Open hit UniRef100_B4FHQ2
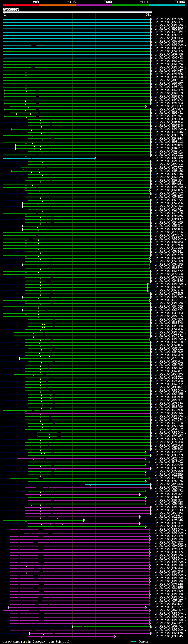Viewport: 188px width, 644px height. coord(169,462)
